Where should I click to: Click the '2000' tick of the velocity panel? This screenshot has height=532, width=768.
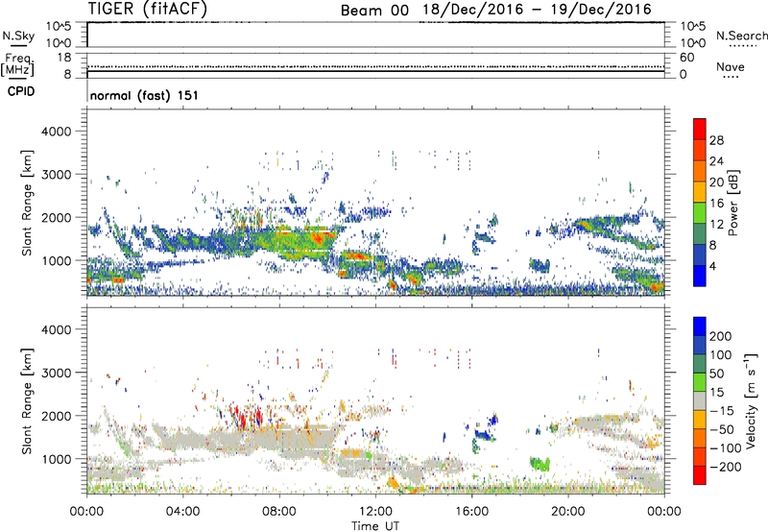pos(56,416)
